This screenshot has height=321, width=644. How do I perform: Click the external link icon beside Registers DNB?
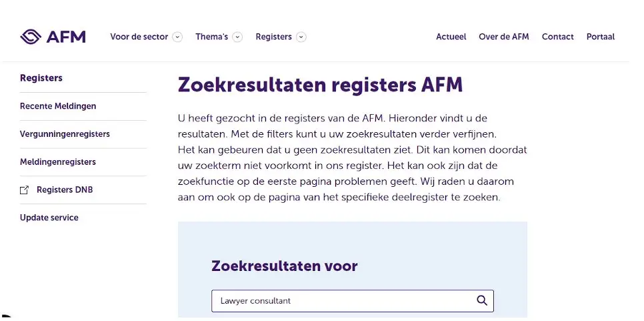(x=25, y=190)
